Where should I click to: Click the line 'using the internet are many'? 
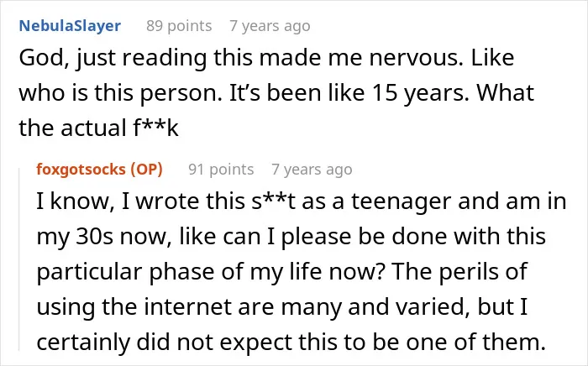pyautogui.click(x=282, y=307)
